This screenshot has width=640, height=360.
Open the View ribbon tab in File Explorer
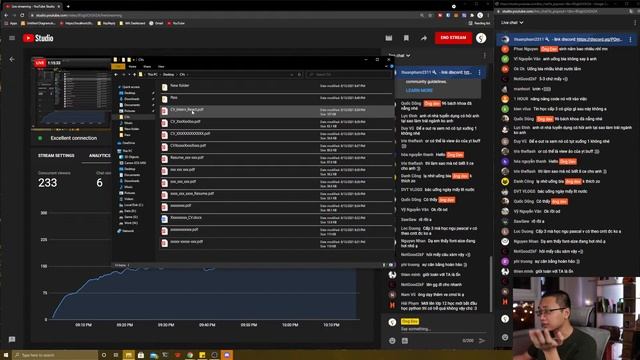[x=161, y=66]
